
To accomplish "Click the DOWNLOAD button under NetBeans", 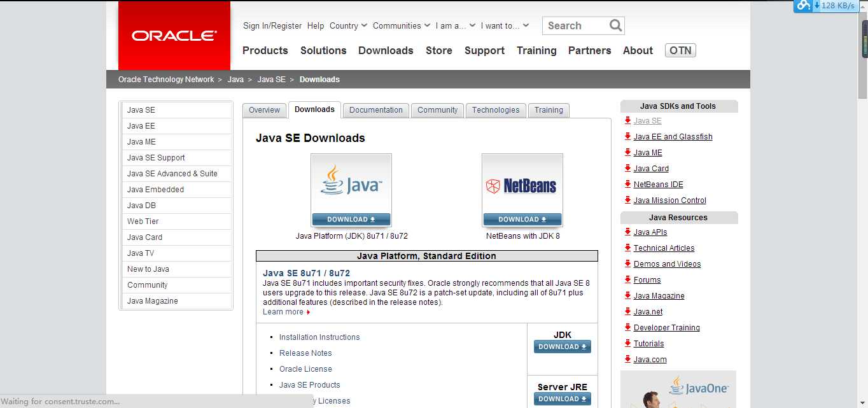I will click(x=522, y=220).
